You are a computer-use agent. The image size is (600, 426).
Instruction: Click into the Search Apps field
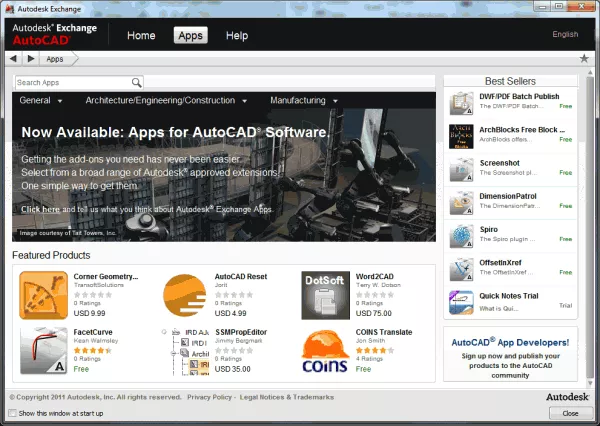73,83
